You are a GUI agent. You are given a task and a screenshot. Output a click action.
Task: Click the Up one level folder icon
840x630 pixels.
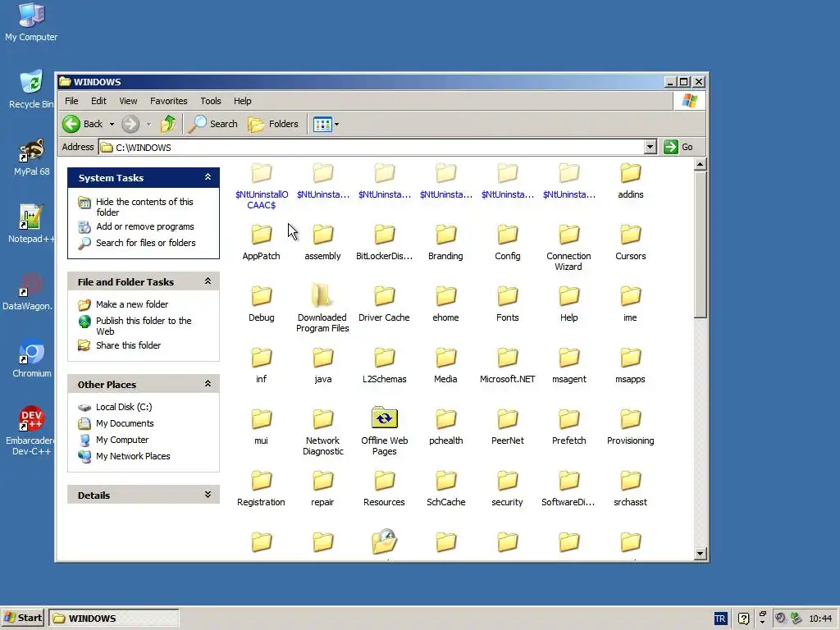168,124
